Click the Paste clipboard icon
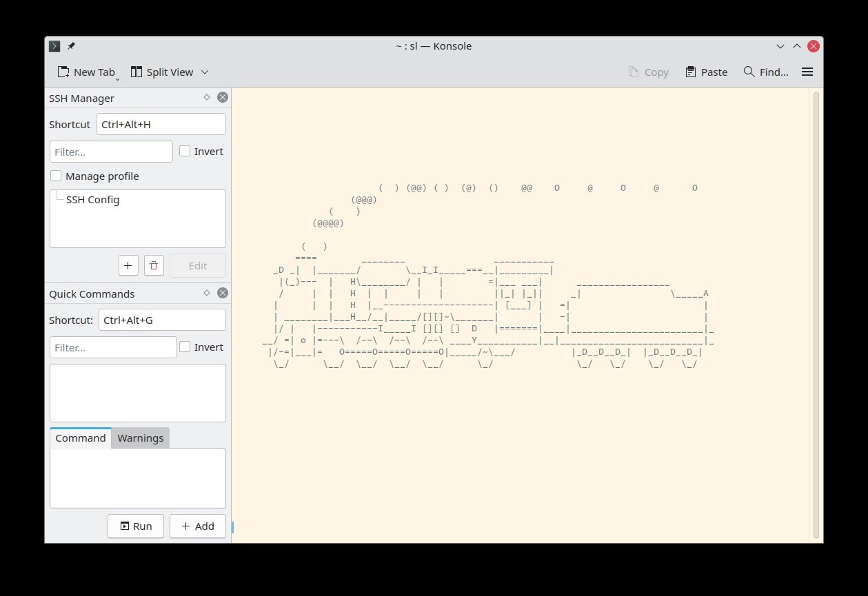Screen dimensions: 868x596 tap(691, 72)
